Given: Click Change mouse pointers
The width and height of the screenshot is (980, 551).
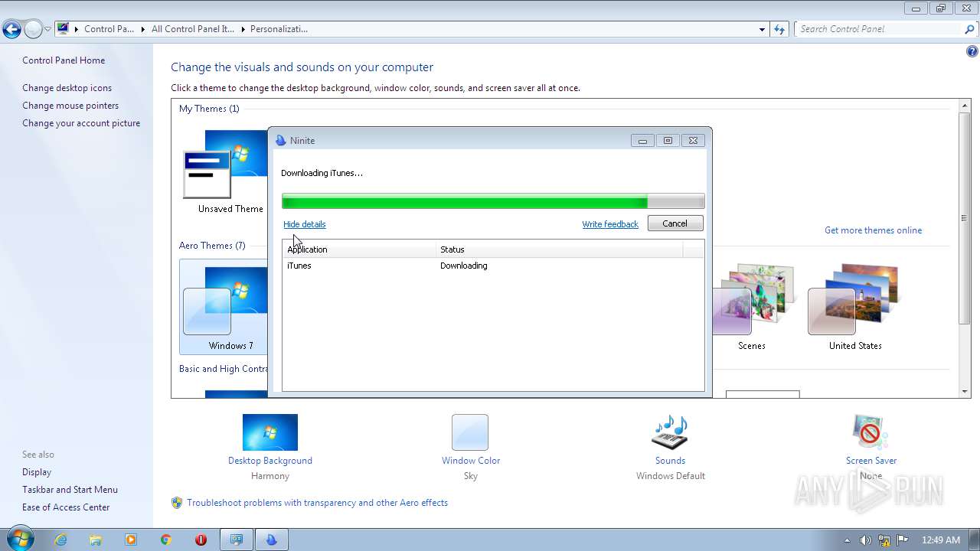Looking at the screenshot, I should 70,106.
